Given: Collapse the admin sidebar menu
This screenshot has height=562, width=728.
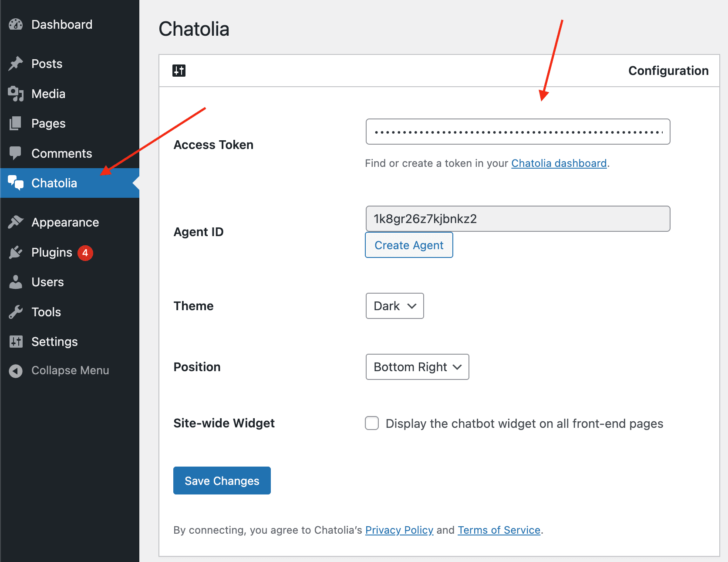Looking at the screenshot, I should [59, 371].
